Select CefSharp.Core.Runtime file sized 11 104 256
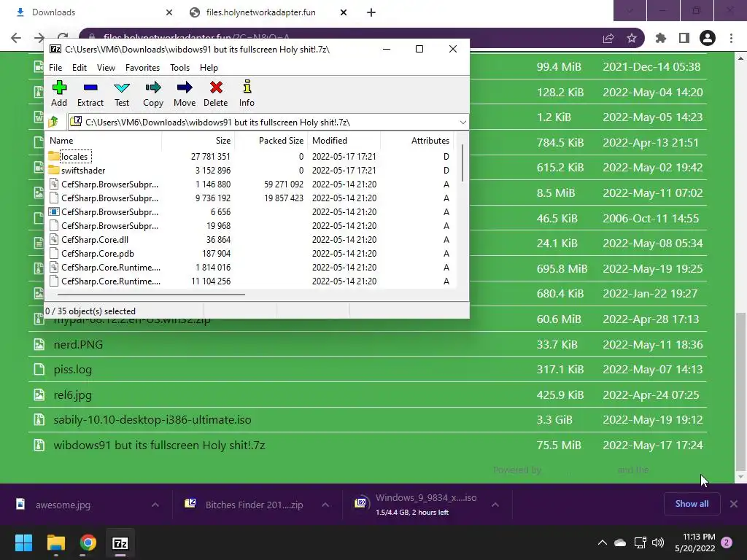This screenshot has height=560, width=747. [111, 281]
